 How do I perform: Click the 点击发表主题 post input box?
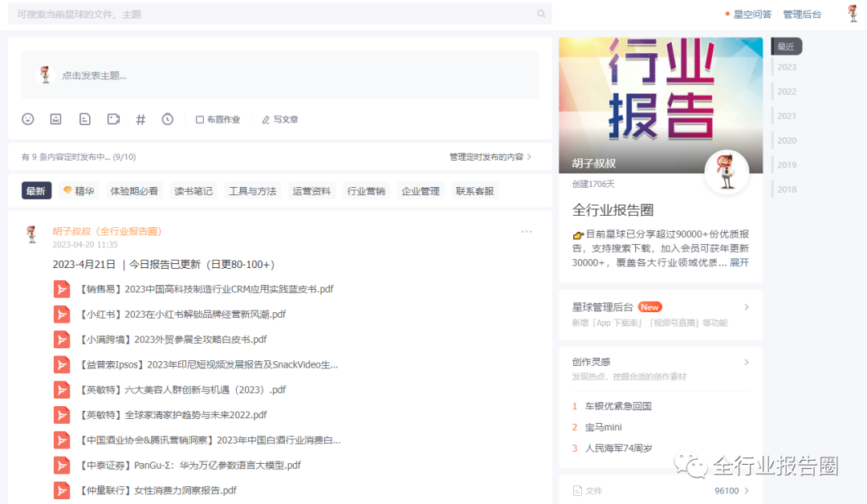(280, 75)
